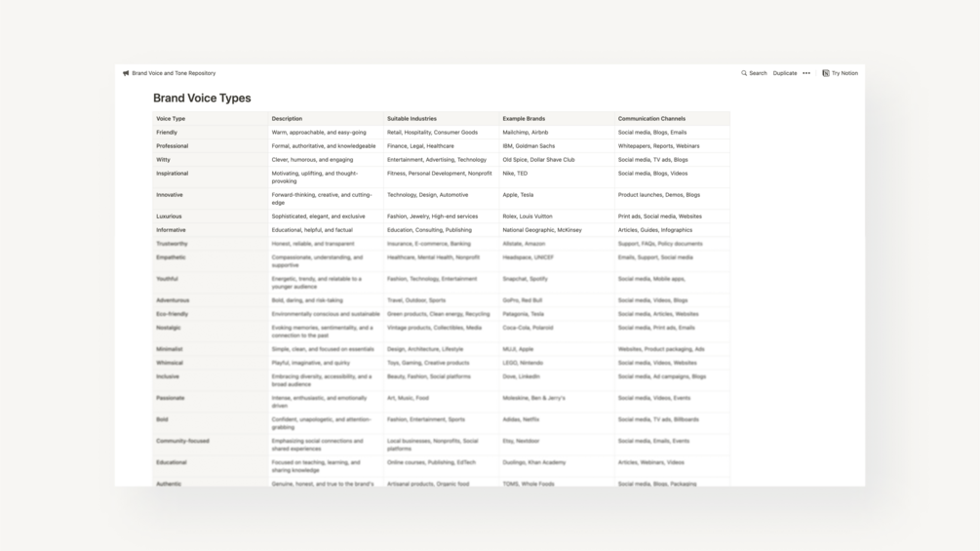The image size is (980, 551).
Task: Select the Bold voice type cell
Action: [211, 423]
